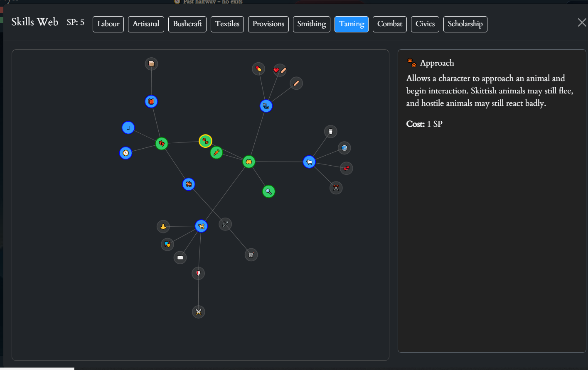
Task: Select the theater masks skill node
Action: (167, 244)
